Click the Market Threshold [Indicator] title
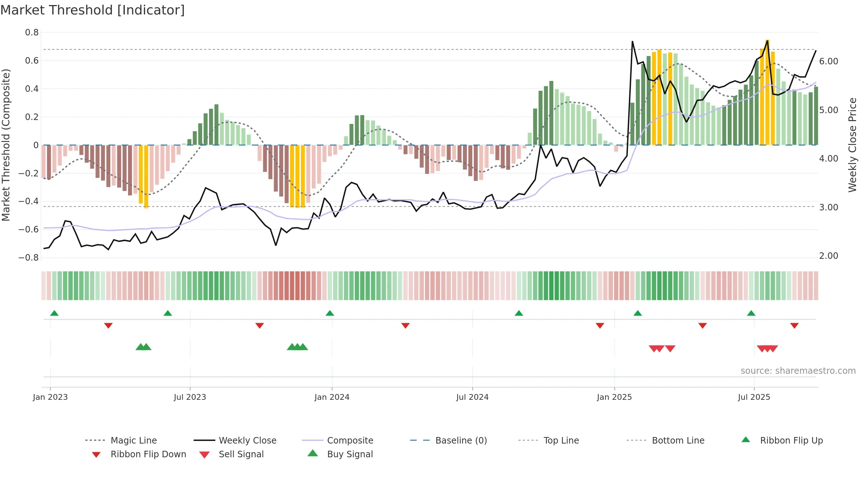The image size is (868, 488). (93, 10)
